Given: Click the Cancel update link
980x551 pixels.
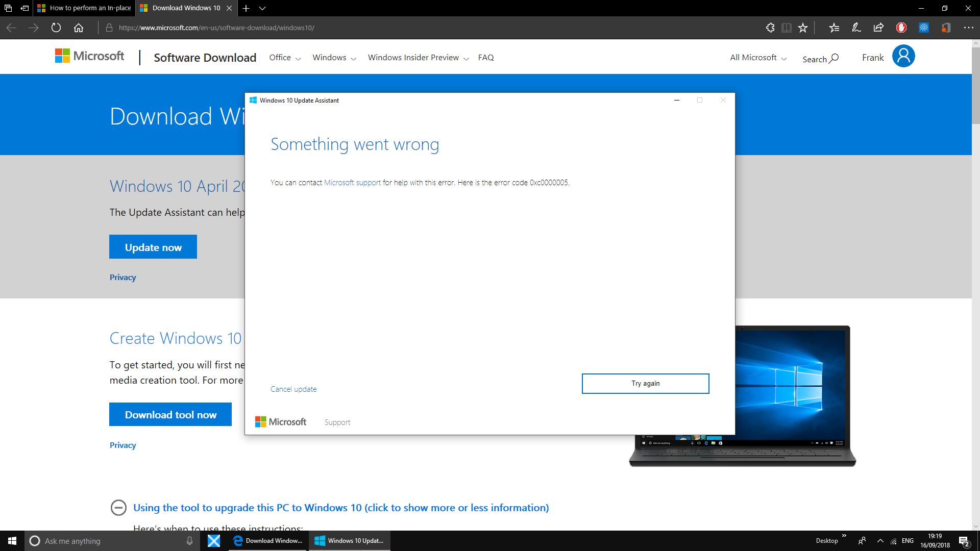Looking at the screenshot, I should coord(293,389).
